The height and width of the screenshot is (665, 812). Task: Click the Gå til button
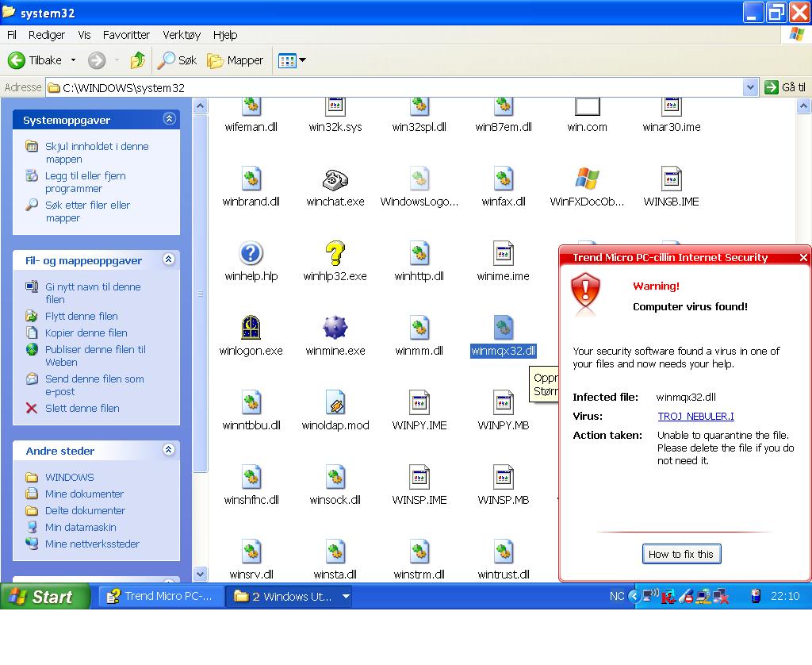[x=786, y=87]
